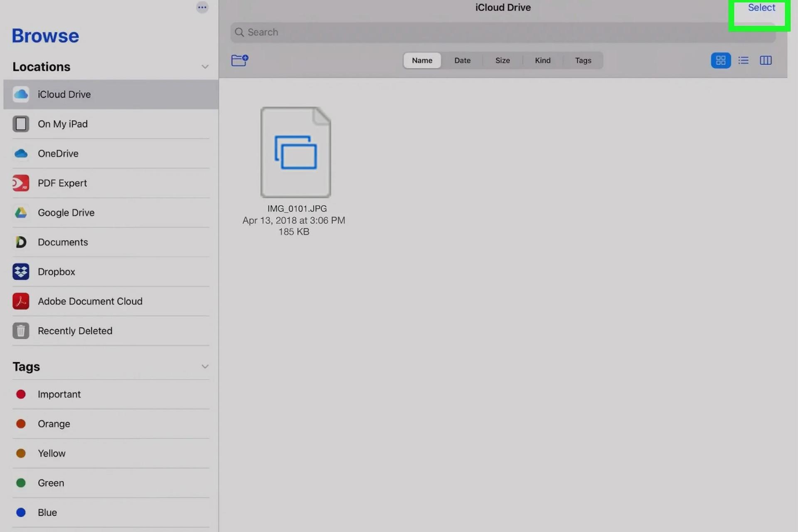
Task: Click the red Important tag dot
Action: 21,394
